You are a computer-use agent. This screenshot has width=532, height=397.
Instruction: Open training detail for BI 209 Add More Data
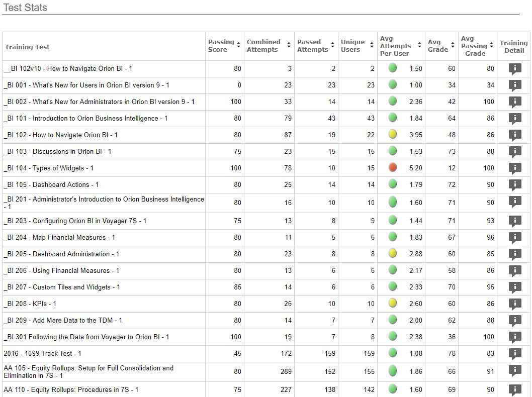(x=515, y=321)
